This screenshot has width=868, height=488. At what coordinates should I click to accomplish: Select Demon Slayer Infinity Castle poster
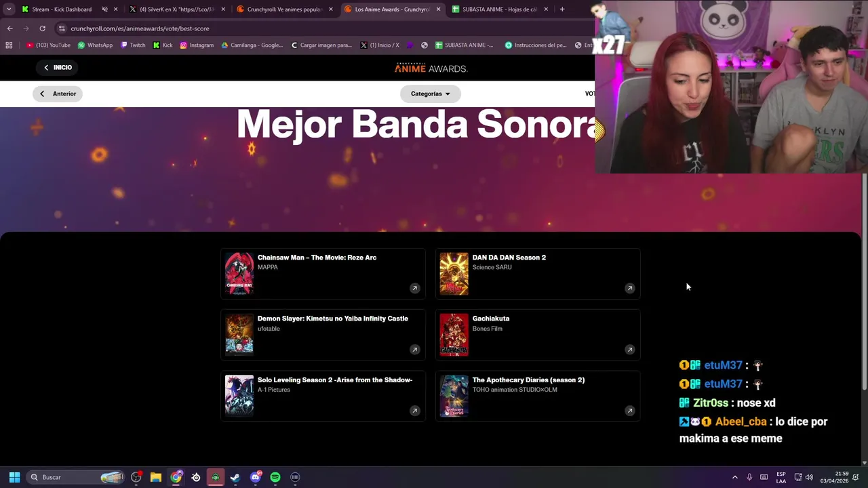[x=239, y=335]
